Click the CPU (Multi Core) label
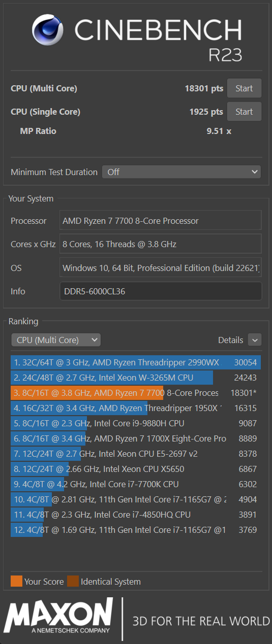Viewport: 272px width, 644px height. (x=44, y=88)
